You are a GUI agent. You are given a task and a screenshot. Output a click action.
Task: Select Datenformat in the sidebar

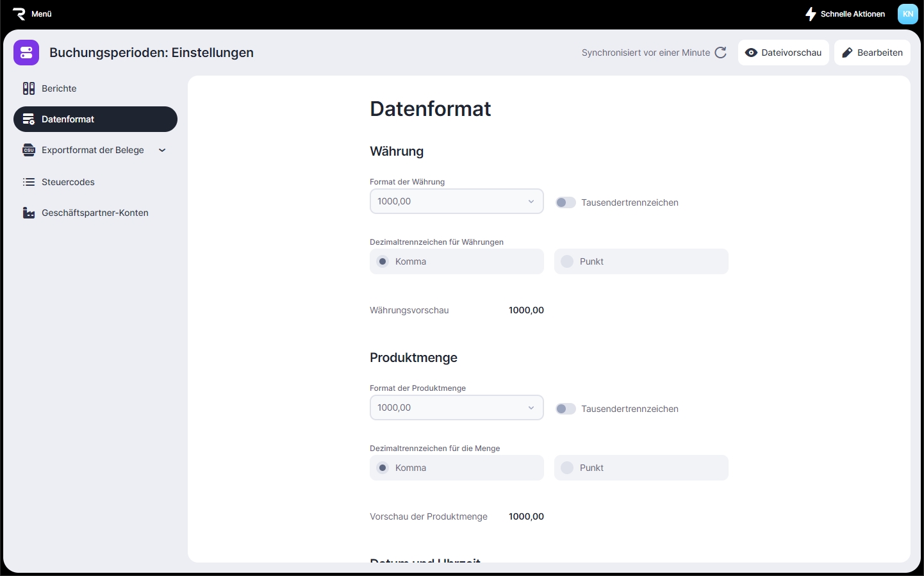[95, 119]
